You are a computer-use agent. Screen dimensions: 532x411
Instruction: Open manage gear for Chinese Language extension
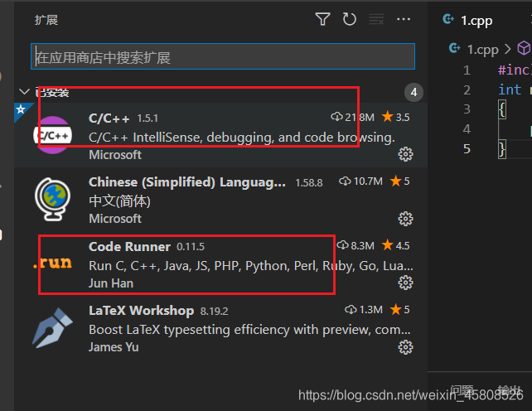coord(405,219)
